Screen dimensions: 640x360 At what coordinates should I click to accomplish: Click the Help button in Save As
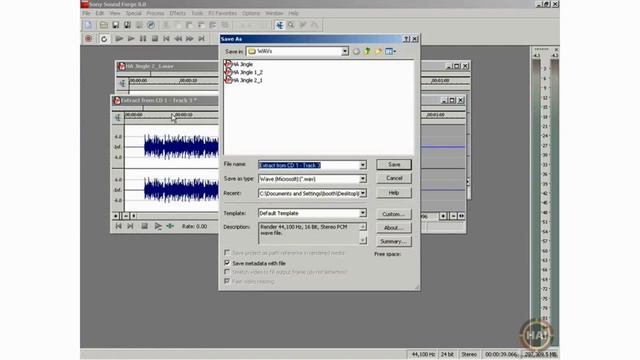(x=394, y=193)
